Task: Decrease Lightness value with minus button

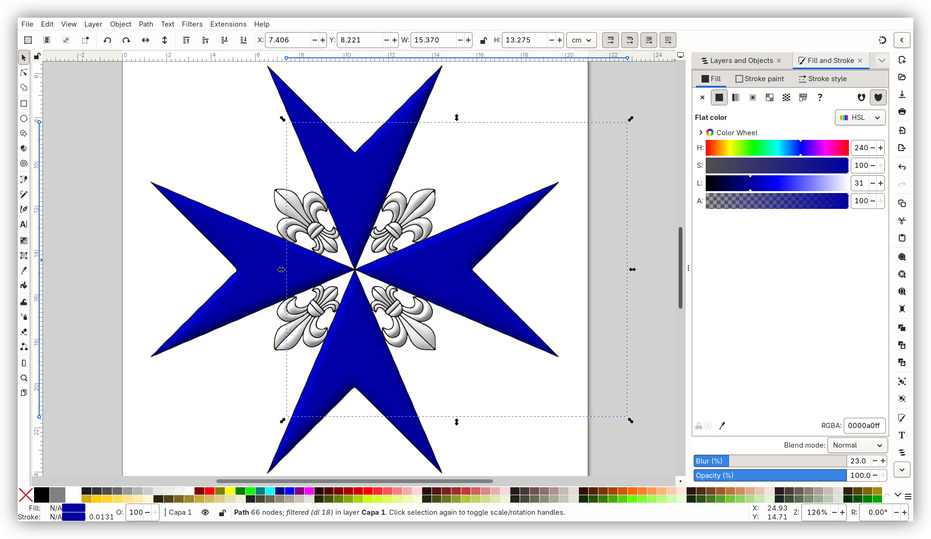Action: point(873,183)
